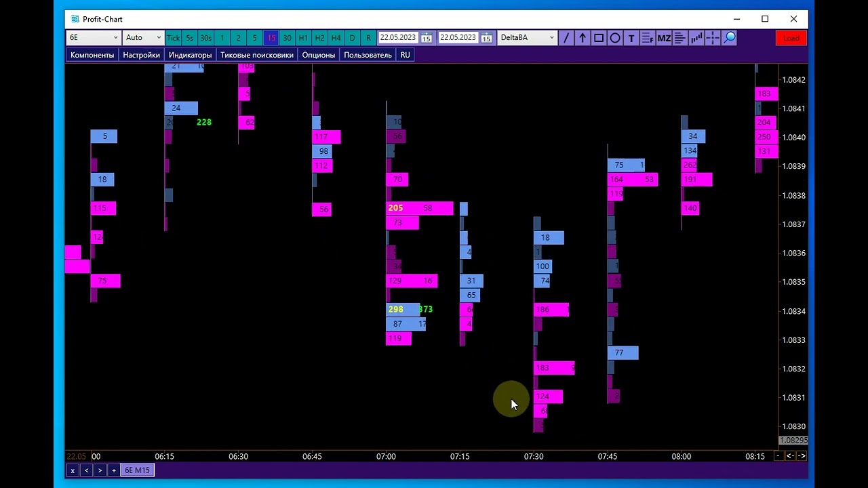Image resolution: width=868 pixels, height=488 pixels.
Task: Select the line drawing tool
Action: point(566,38)
